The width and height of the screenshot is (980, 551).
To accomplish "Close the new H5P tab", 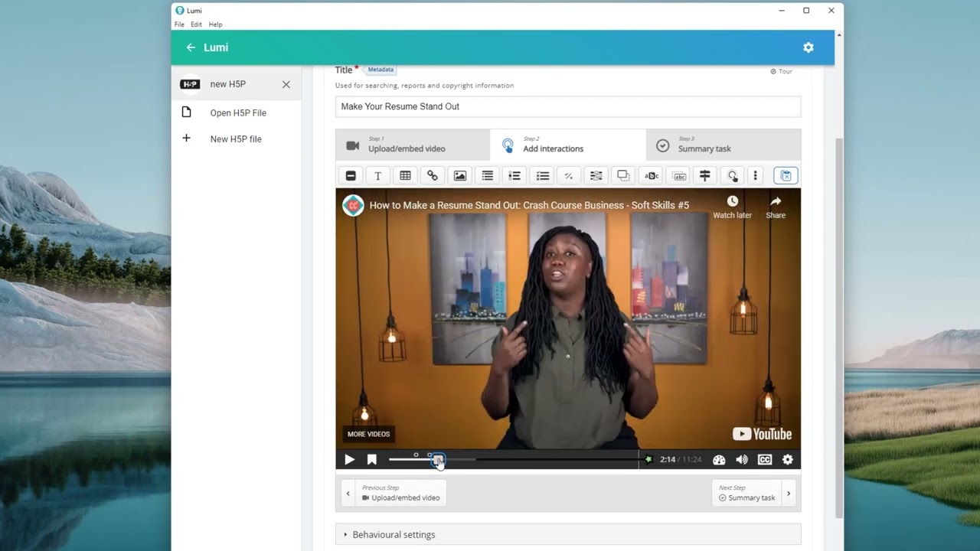I will pos(286,84).
